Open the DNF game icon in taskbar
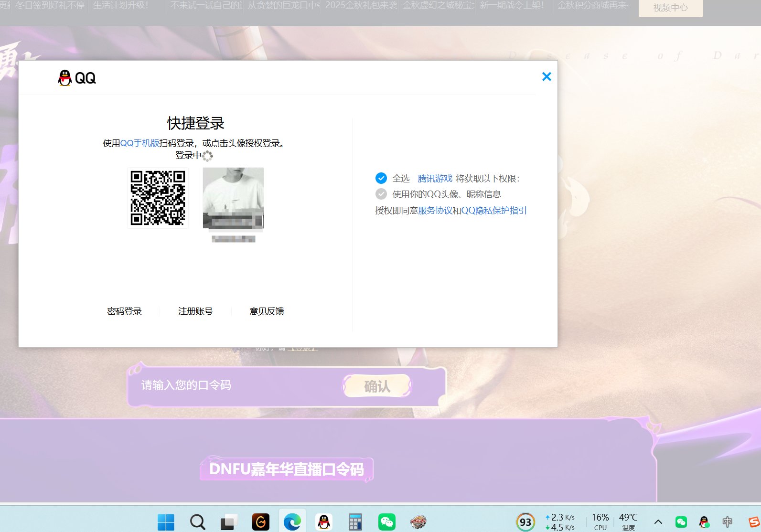The image size is (761, 532). pyautogui.click(x=418, y=522)
